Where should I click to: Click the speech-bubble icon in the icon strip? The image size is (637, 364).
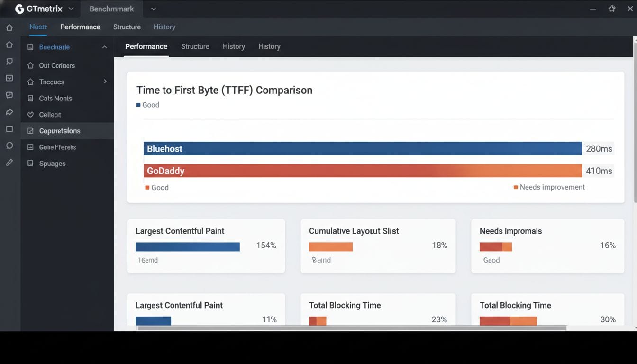click(x=9, y=95)
